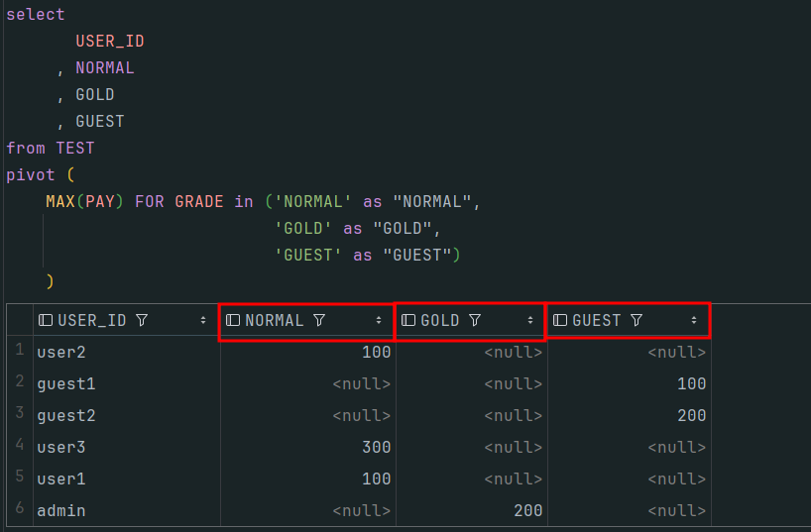
Task: Open the NORMAL column filter
Action: pos(319,321)
